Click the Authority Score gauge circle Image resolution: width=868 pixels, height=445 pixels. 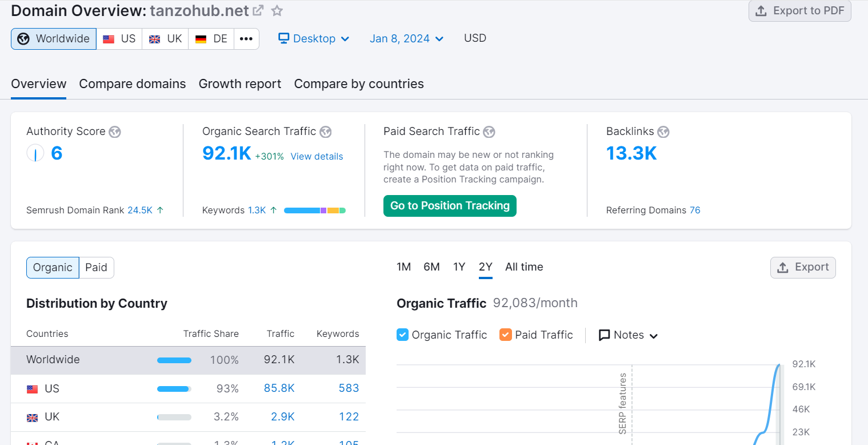(x=35, y=153)
